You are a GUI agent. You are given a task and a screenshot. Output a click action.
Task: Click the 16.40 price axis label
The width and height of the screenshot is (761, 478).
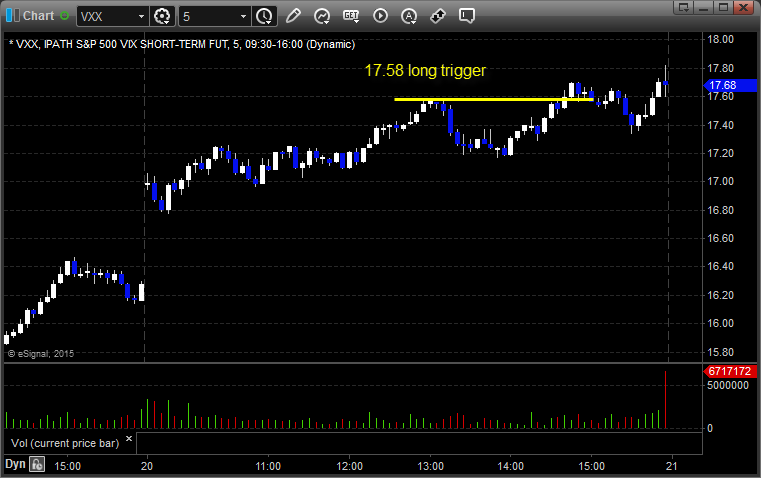[x=721, y=266]
